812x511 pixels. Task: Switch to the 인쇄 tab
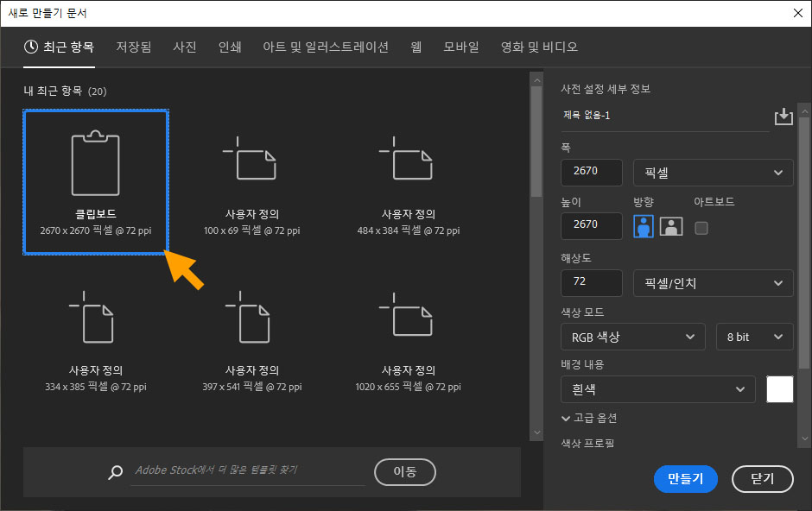[230, 47]
